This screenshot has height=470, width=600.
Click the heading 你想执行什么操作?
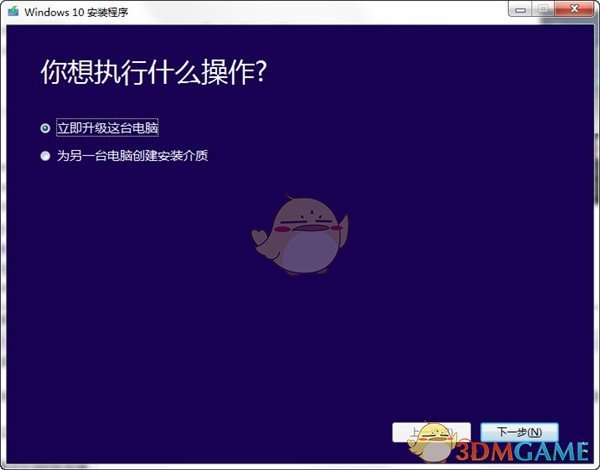click(x=153, y=72)
